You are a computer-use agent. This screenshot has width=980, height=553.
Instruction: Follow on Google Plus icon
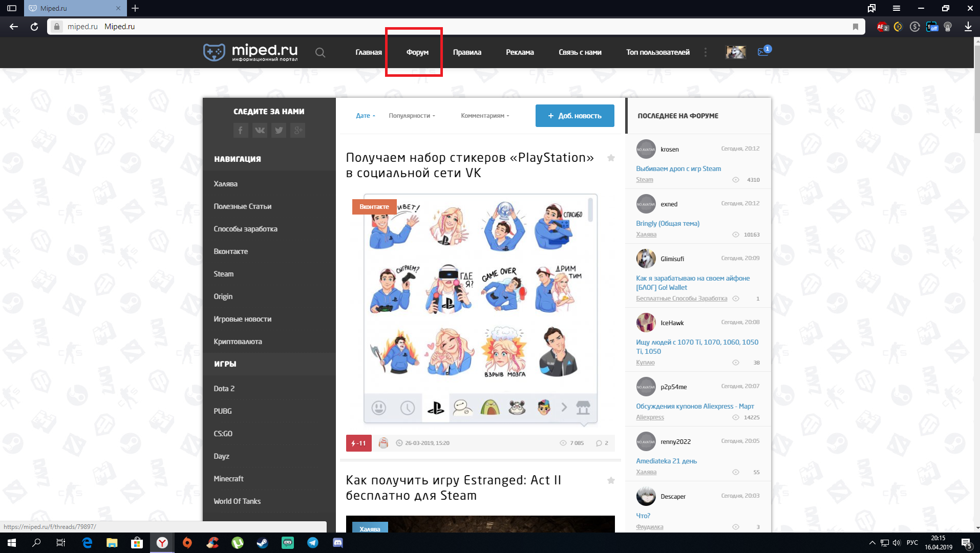(297, 130)
